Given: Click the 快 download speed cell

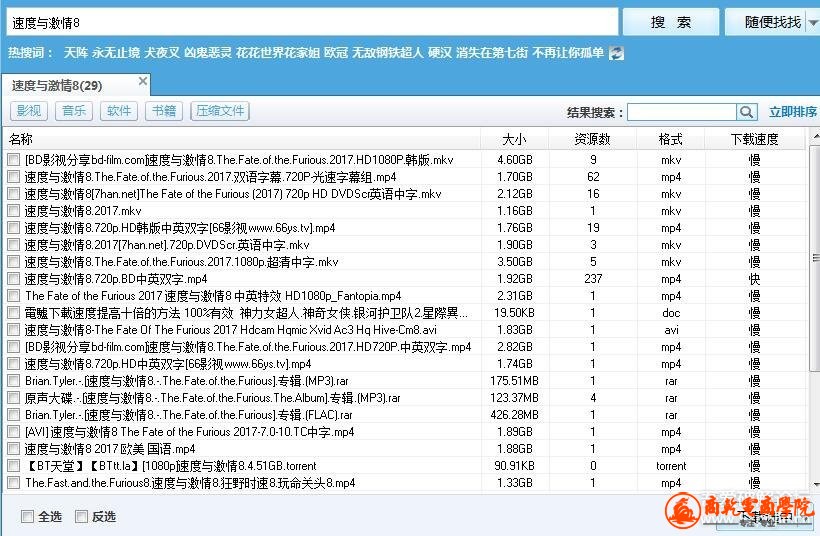Looking at the screenshot, I should point(755,279).
